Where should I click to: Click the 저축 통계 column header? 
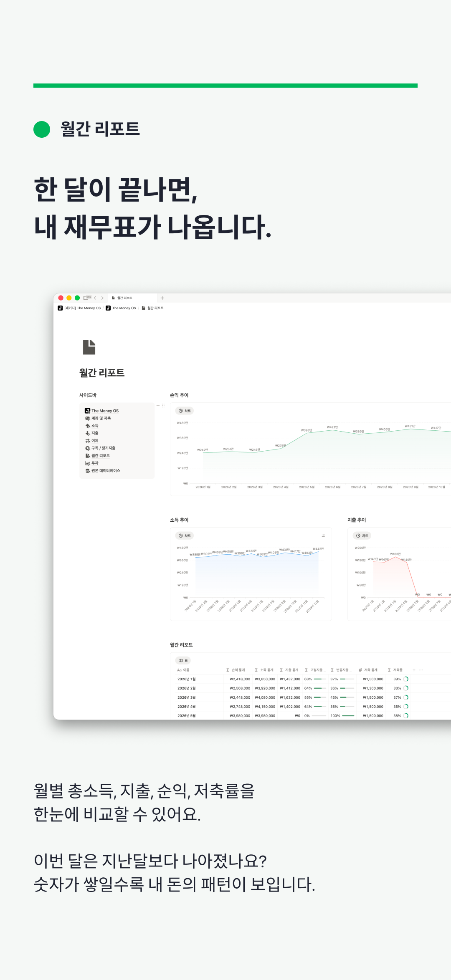(x=368, y=670)
